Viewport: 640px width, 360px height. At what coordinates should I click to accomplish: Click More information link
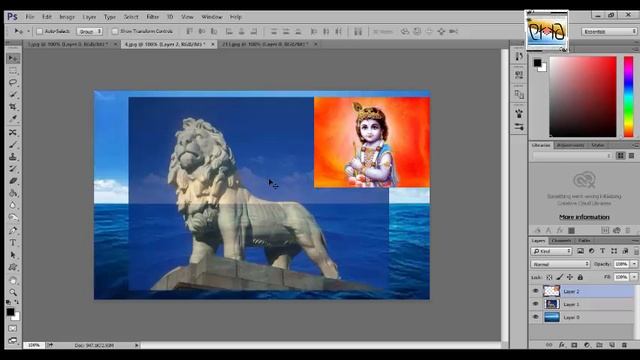point(584,217)
